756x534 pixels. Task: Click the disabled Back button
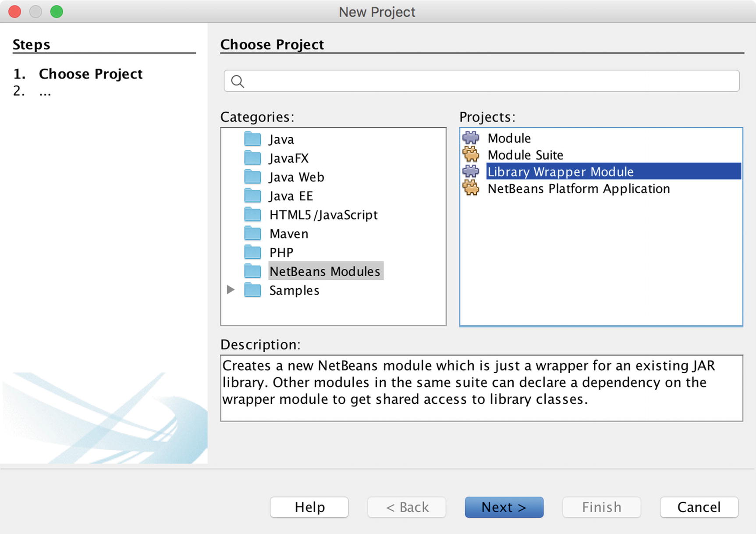[407, 507]
